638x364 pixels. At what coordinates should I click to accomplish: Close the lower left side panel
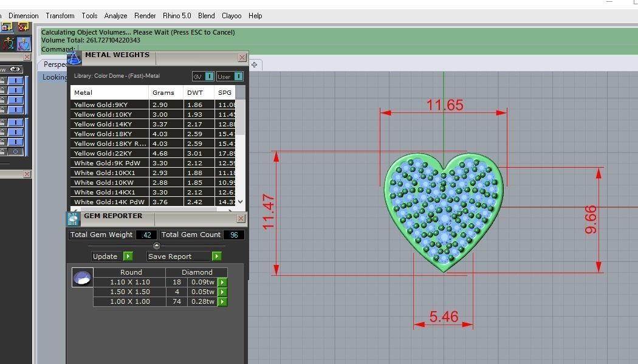[27, 174]
